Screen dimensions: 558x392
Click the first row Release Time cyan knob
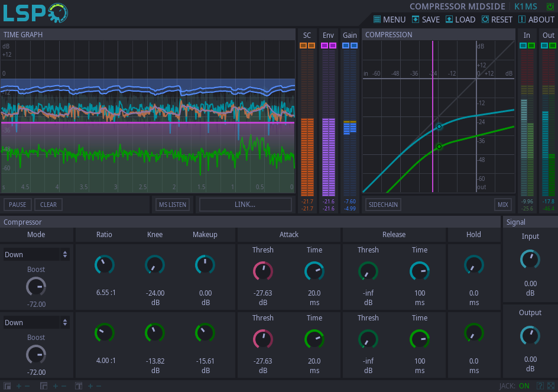coord(420,271)
